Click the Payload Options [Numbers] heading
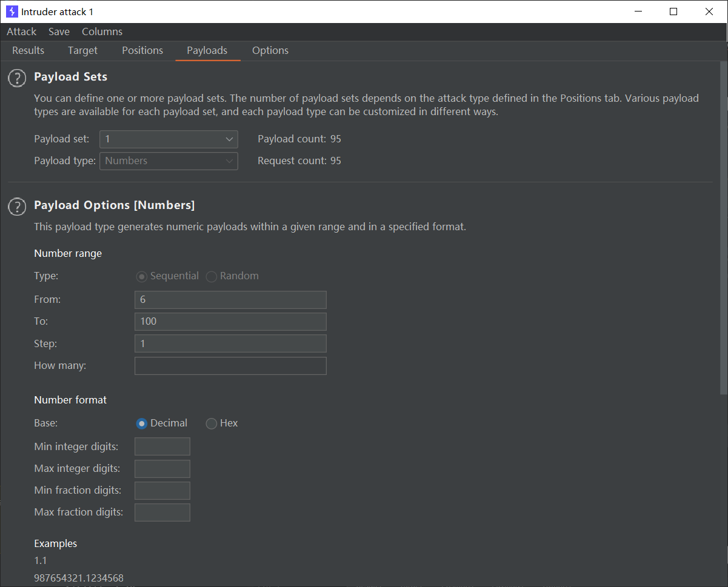728x587 pixels. tap(115, 205)
